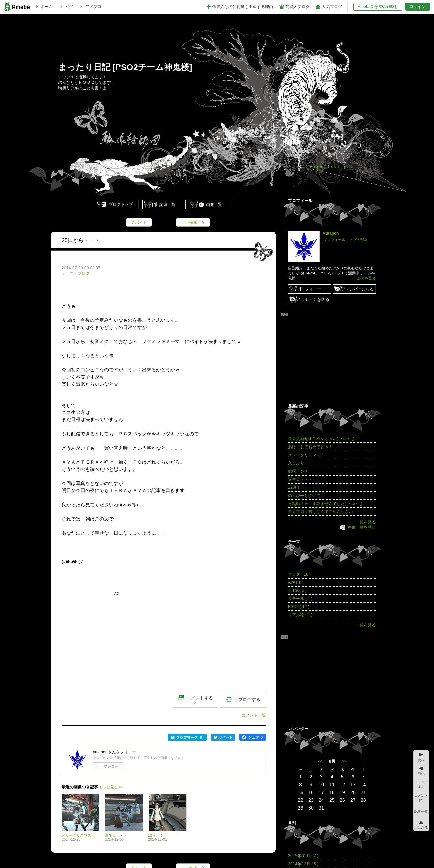Click the フォロー plus button in sidebar

pos(310,289)
